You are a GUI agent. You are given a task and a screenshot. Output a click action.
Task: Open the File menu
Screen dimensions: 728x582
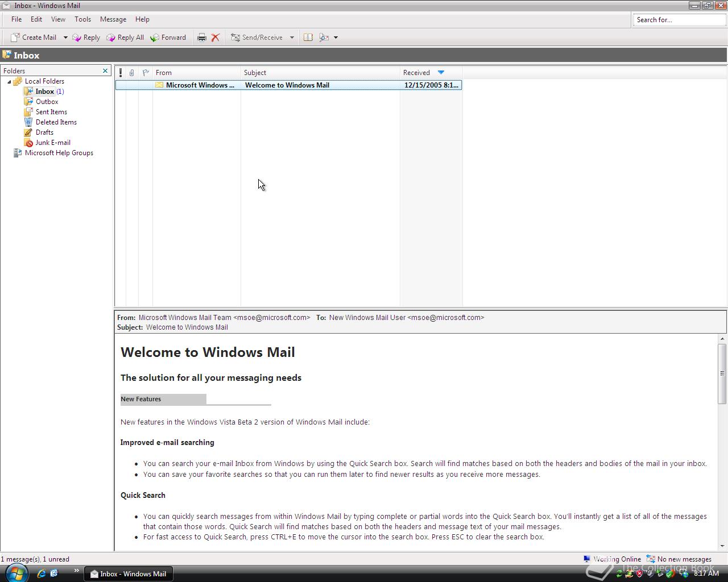point(16,19)
